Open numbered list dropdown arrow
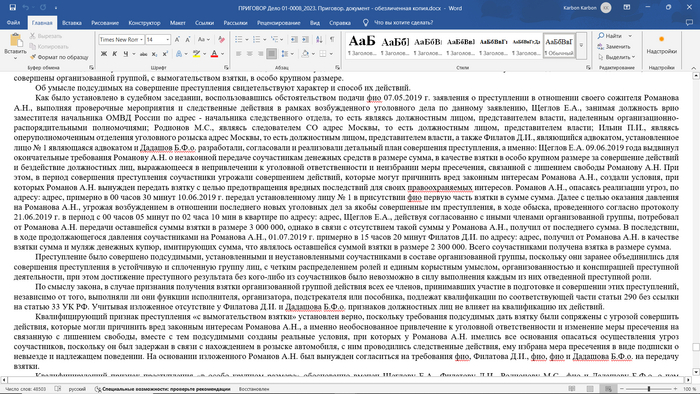 pyautogui.click(x=265, y=39)
